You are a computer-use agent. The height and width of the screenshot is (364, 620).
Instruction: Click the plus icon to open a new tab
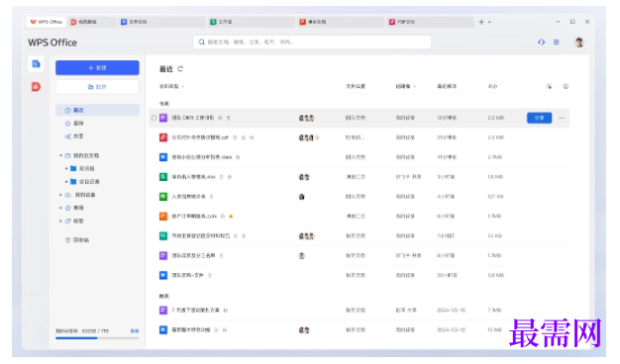[x=481, y=22]
